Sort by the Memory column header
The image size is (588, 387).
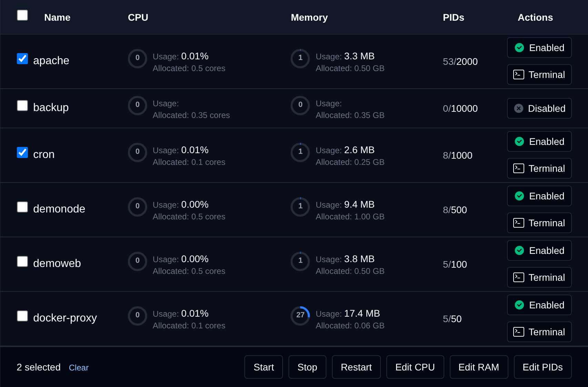[x=309, y=17]
